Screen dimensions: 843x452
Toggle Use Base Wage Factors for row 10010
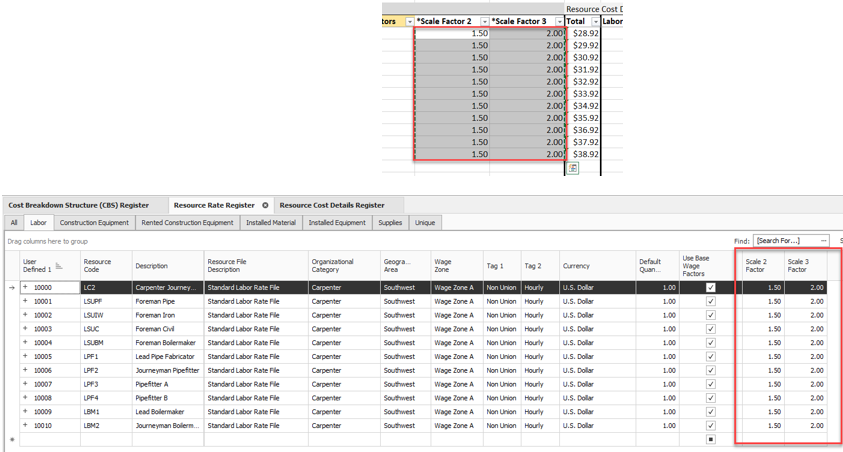(710, 426)
